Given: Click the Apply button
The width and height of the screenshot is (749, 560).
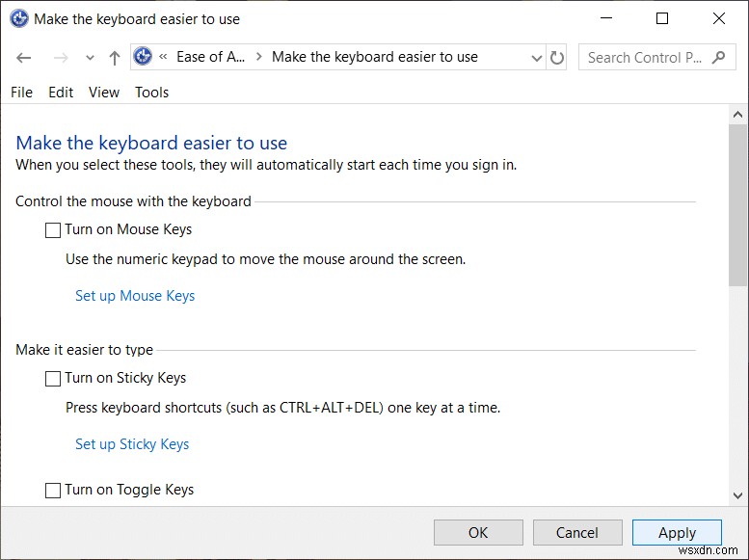Looking at the screenshot, I should coord(677,532).
